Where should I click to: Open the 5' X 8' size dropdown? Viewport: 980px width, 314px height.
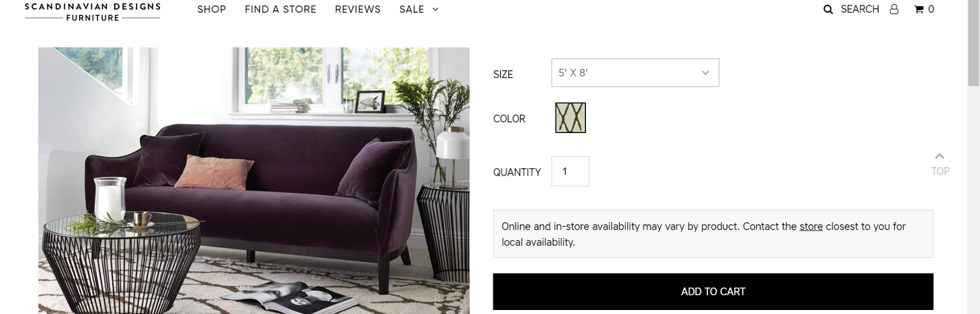pos(635,73)
